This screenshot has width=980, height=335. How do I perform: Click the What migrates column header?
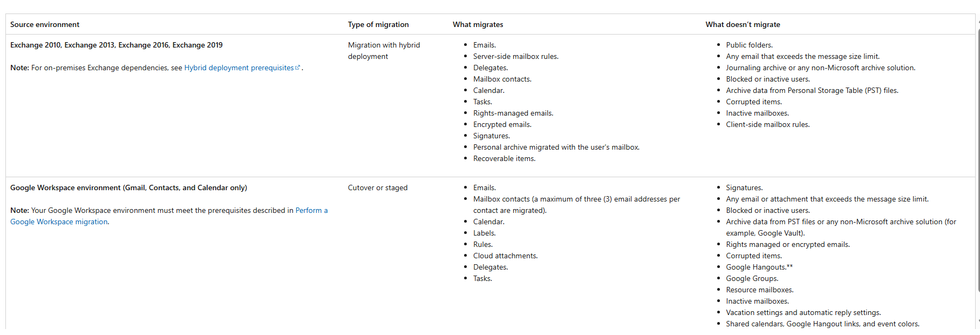point(478,24)
